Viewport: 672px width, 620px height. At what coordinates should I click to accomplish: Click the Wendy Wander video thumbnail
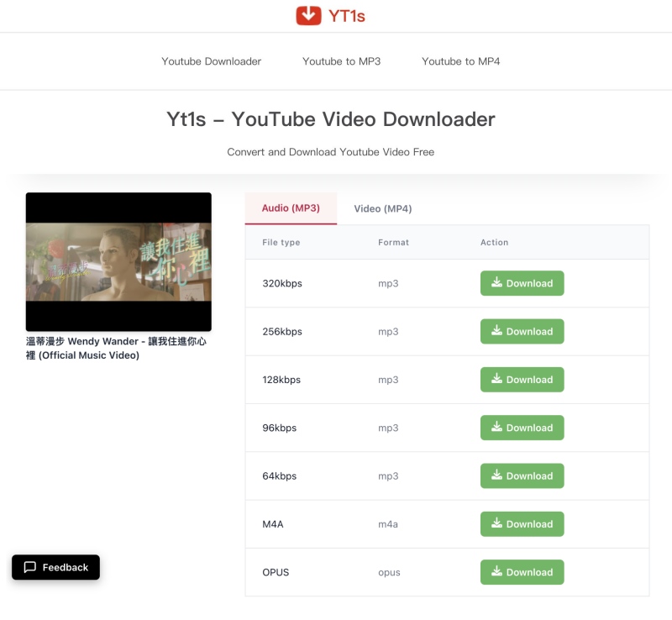pyautogui.click(x=118, y=261)
